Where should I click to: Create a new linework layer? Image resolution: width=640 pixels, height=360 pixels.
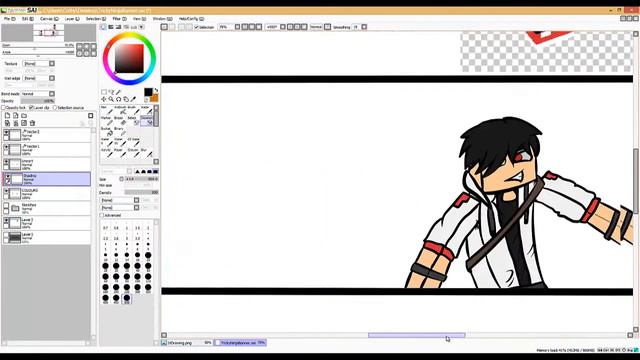[x=16, y=116]
